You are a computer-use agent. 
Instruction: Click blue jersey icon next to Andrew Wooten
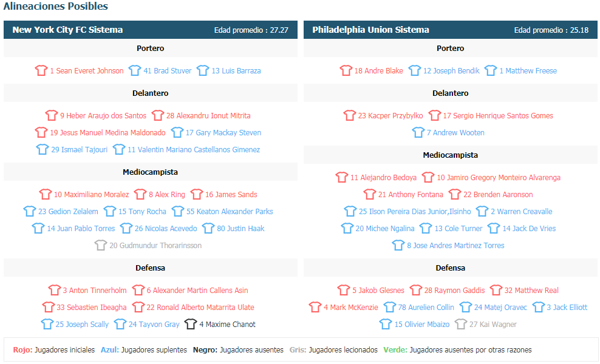tap(418, 132)
